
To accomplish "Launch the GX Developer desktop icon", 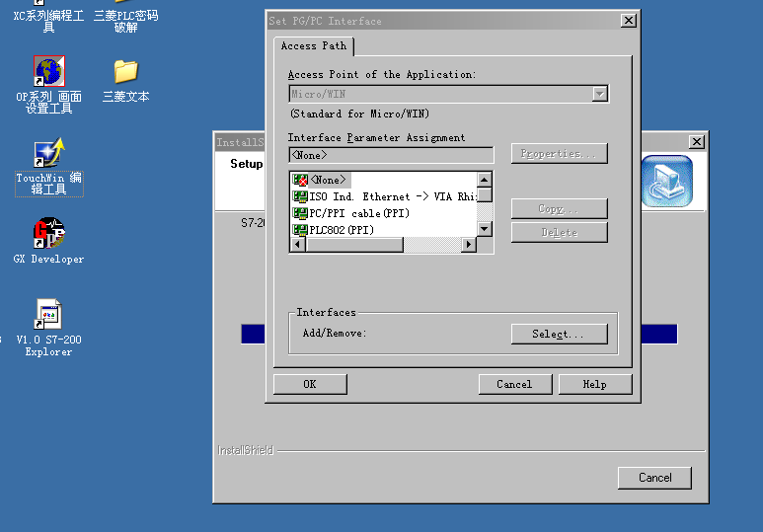I will [x=48, y=233].
